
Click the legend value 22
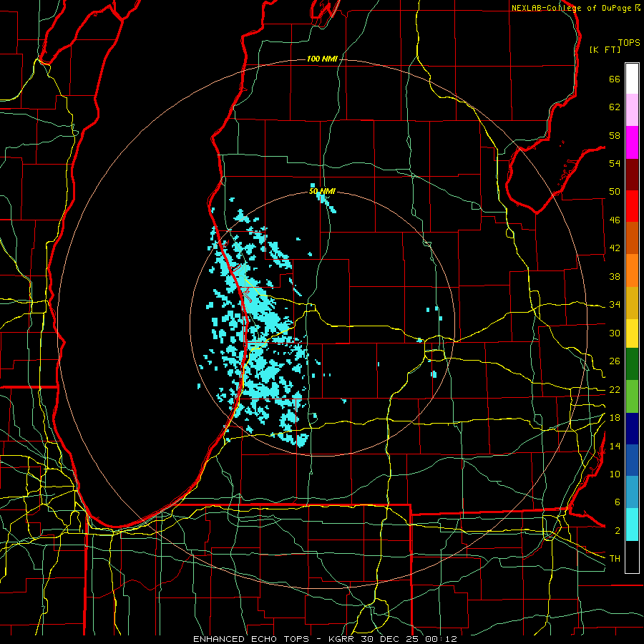[x=615, y=390]
